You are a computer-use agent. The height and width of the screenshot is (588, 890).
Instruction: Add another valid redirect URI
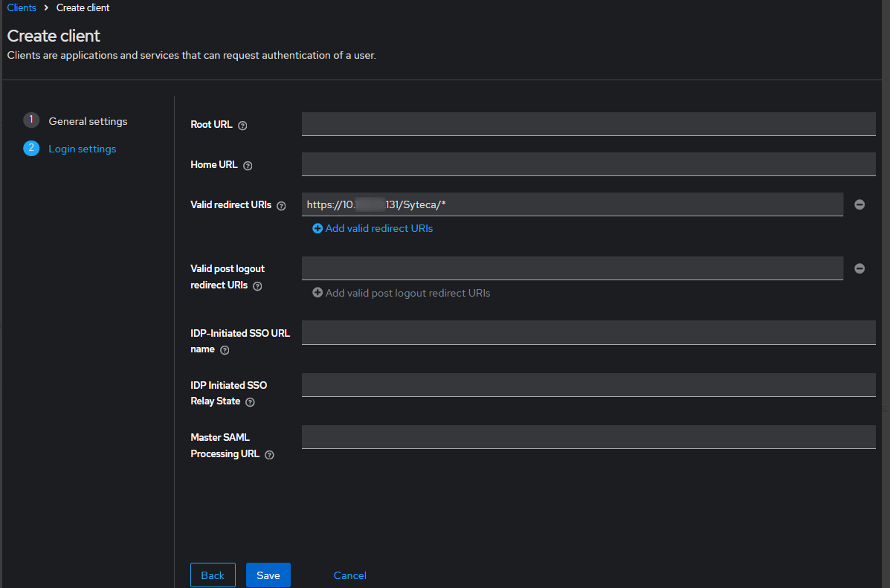373,229
